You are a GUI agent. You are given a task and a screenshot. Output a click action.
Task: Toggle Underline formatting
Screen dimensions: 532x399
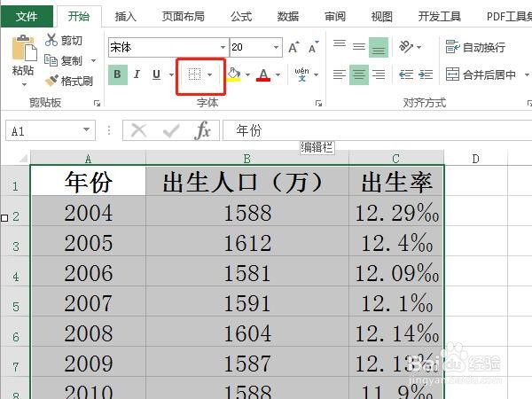(x=156, y=74)
